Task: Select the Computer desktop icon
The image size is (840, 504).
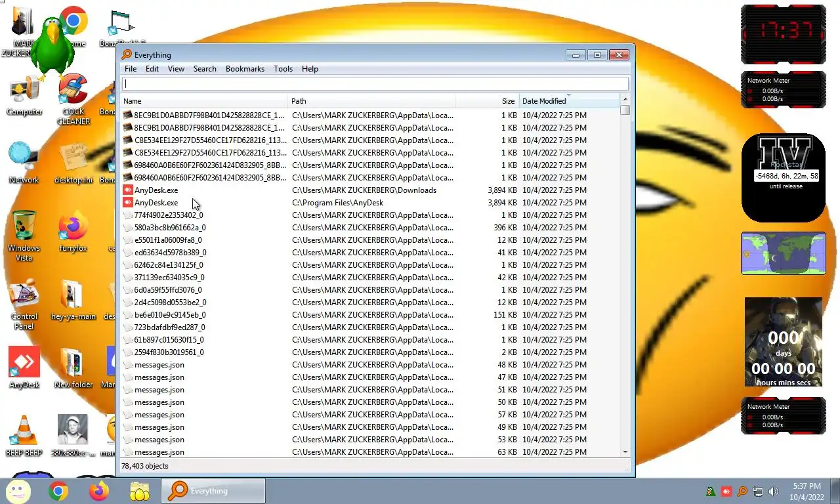Action: pos(24,97)
